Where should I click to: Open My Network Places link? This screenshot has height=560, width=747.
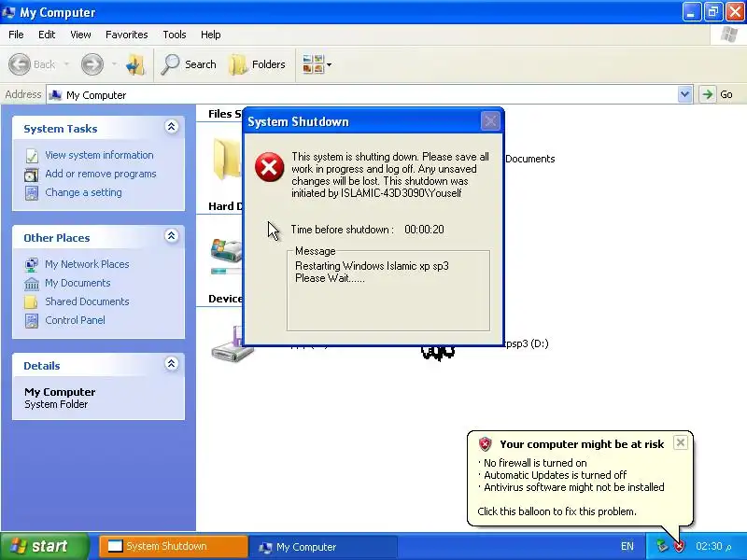click(x=87, y=264)
